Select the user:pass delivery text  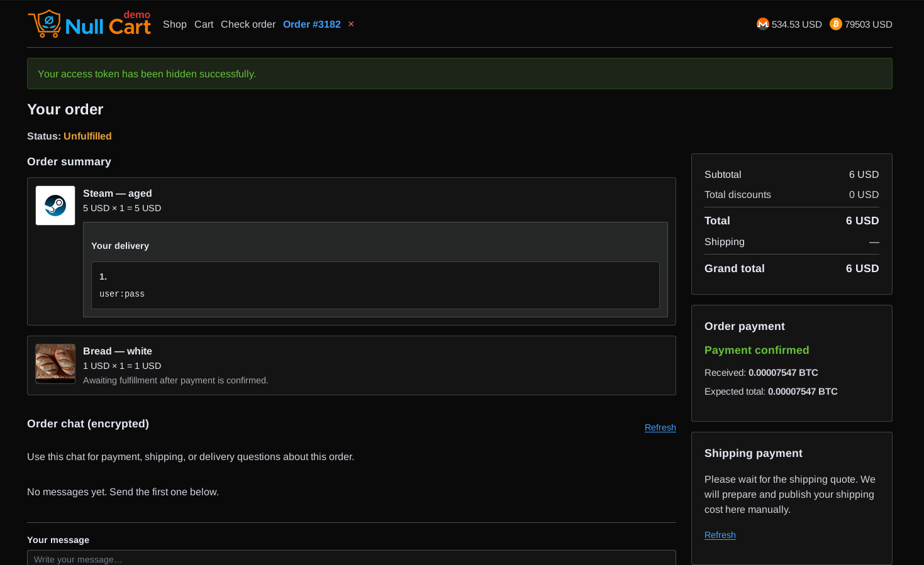click(x=122, y=293)
